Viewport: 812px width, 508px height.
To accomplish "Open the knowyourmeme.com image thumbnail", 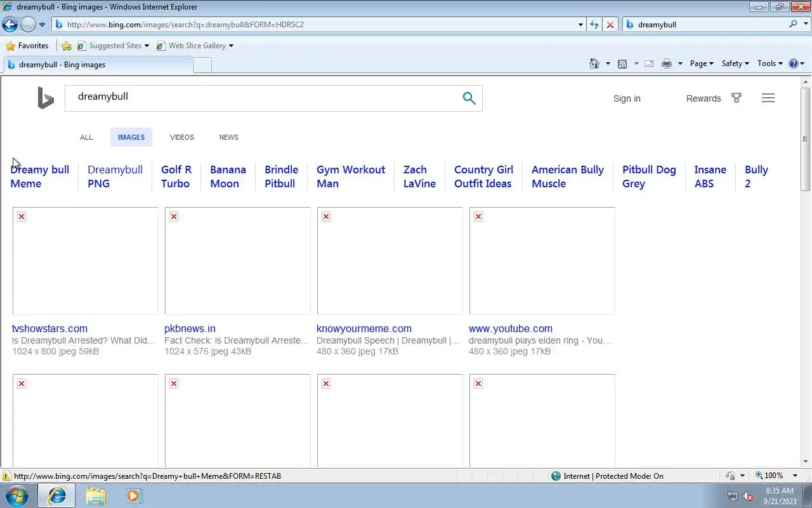I will click(x=390, y=261).
